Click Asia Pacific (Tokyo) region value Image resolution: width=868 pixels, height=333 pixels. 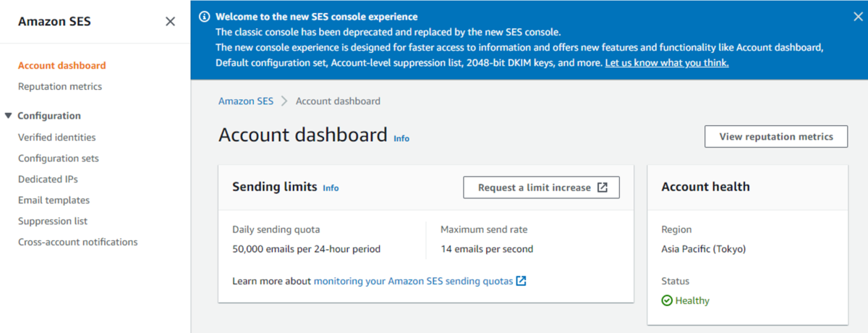(x=703, y=249)
